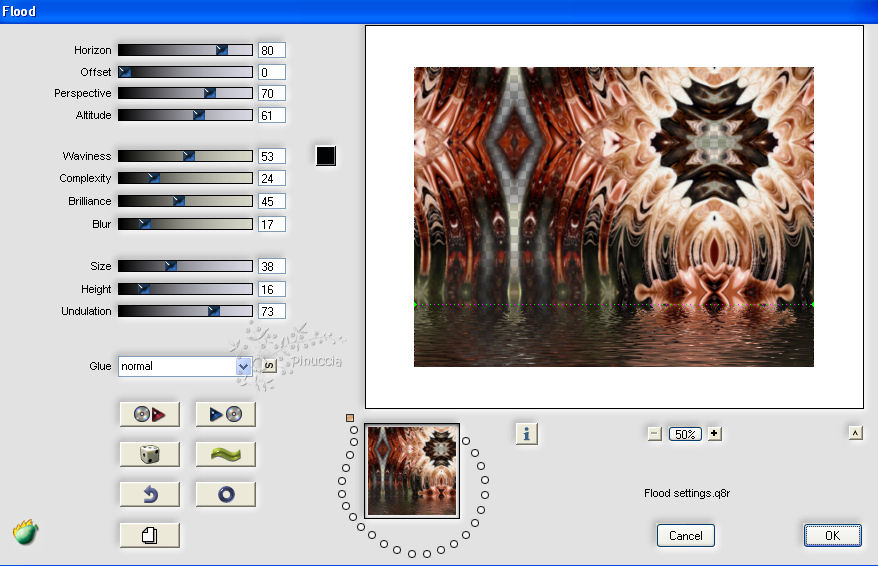Click the Undulation slider
Image resolution: width=878 pixels, height=566 pixels.
pyautogui.click(x=185, y=311)
